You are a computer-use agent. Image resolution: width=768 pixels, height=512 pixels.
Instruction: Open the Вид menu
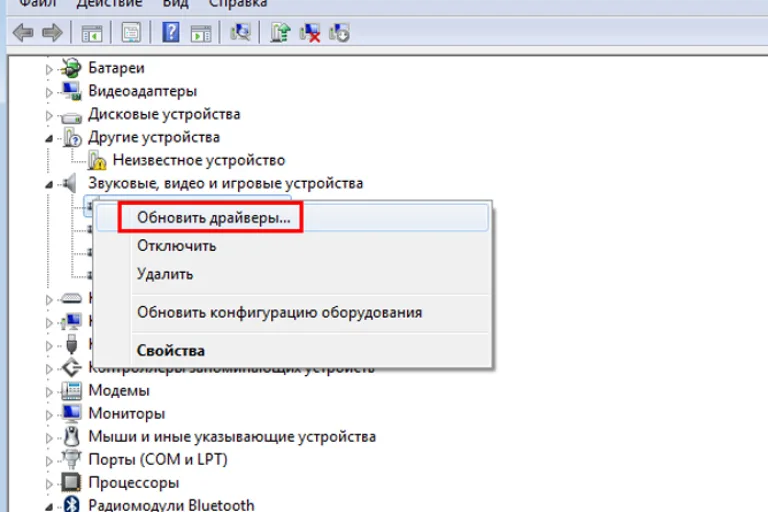175,3
